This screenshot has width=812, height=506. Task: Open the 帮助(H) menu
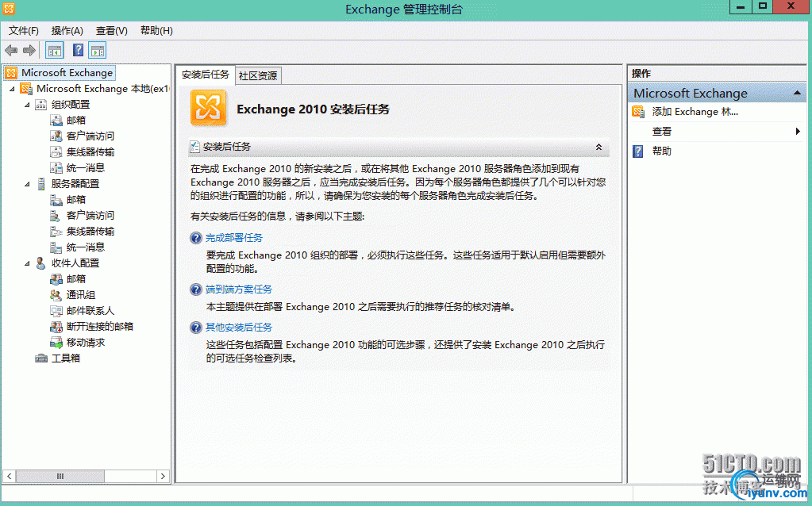[156, 30]
